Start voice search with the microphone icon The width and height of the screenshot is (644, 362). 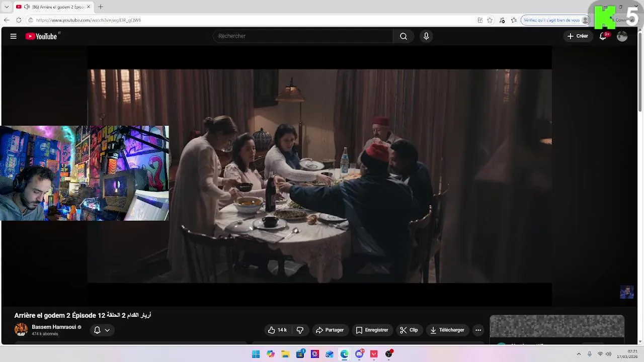point(426,36)
